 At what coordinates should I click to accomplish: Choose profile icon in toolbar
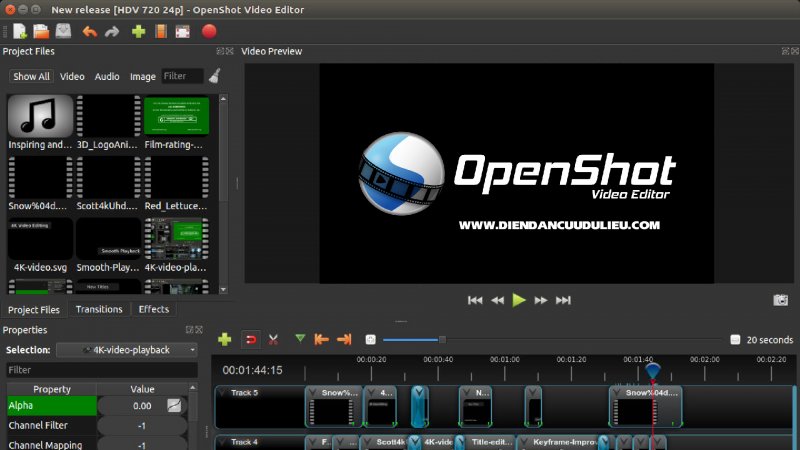pyautogui.click(x=161, y=32)
